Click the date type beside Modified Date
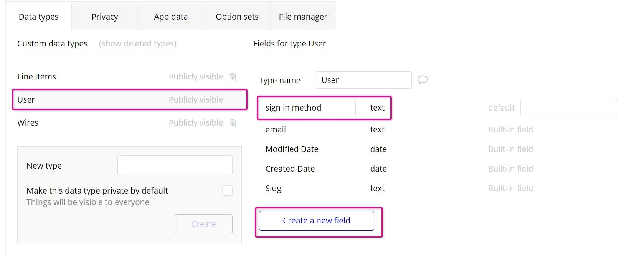 (378, 149)
